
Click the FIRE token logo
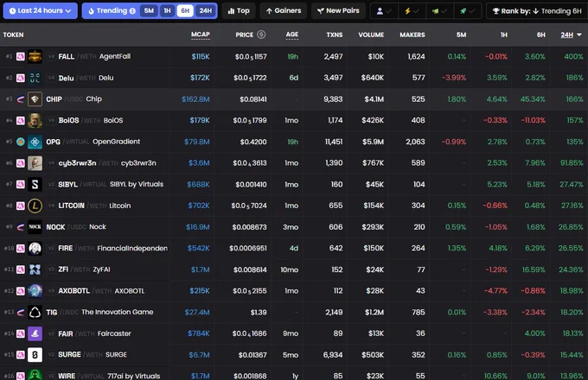pos(35,248)
